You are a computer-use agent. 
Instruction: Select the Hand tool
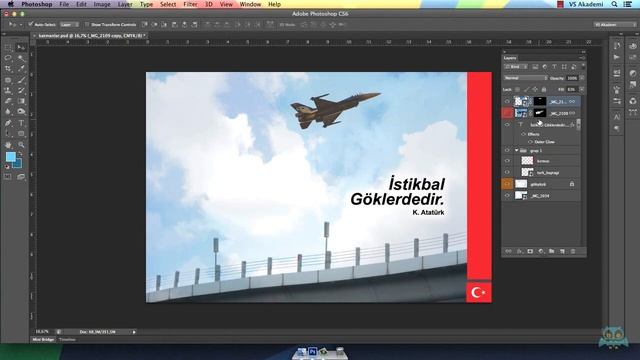8,145
